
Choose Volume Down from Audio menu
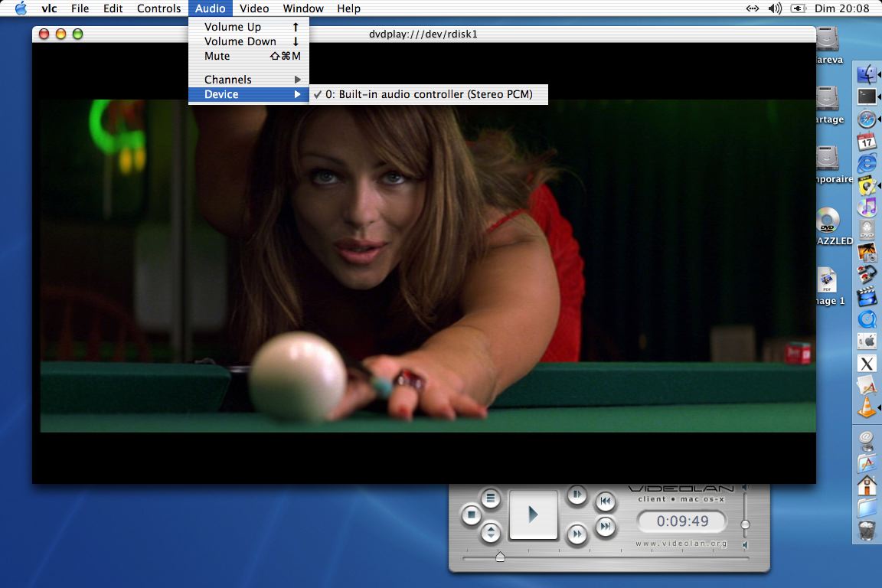tap(240, 41)
